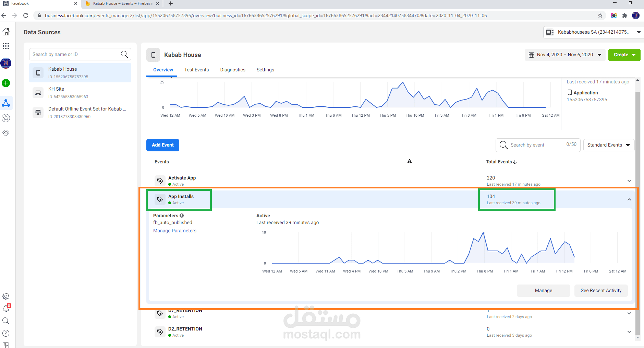Screen dimensions: 644x348
Task: Switch to the Test Events tab
Action: click(x=196, y=70)
